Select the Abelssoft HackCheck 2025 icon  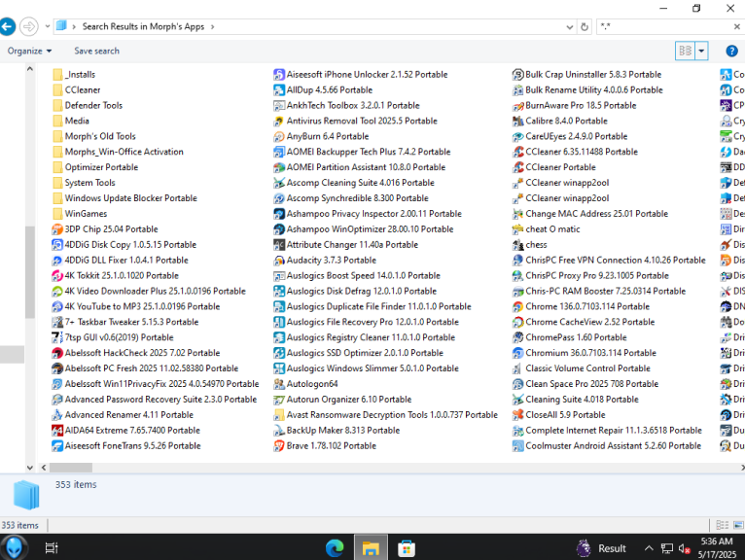(57, 353)
